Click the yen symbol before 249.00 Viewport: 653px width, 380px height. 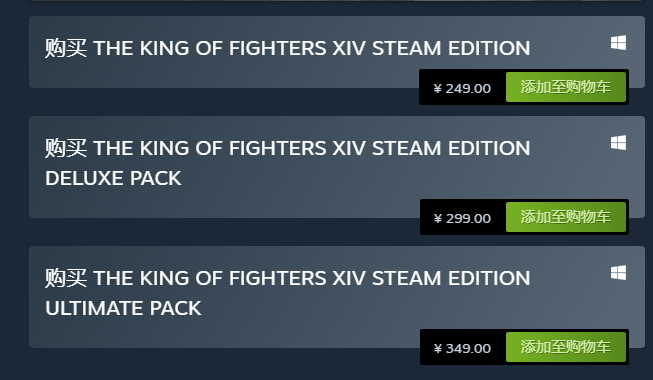[x=437, y=88]
